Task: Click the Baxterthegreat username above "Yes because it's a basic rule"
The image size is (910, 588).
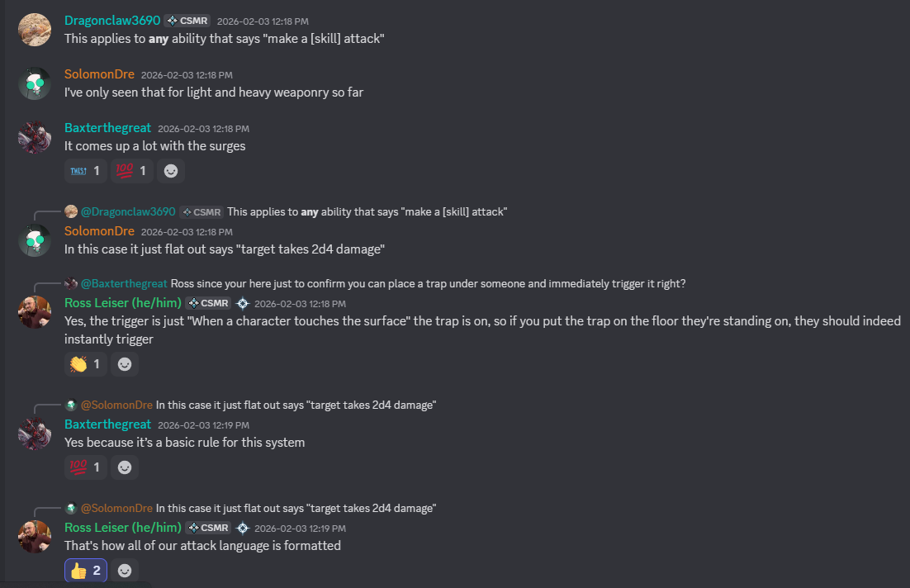Action: (x=107, y=424)
